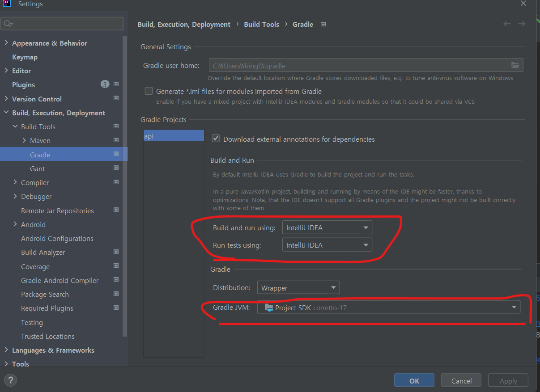This screenshot has width=540, height=392.
Task: Click the project-level icon beside Gant
Action: [116, 168]
